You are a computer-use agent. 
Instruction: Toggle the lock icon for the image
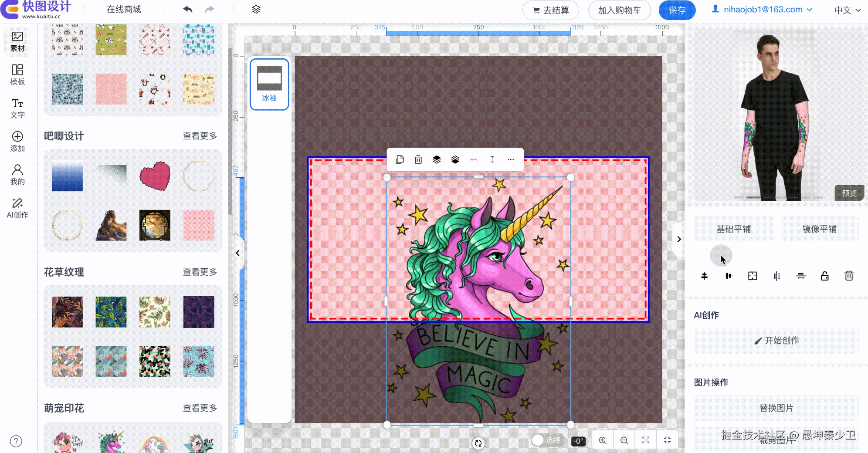[824, 276]
